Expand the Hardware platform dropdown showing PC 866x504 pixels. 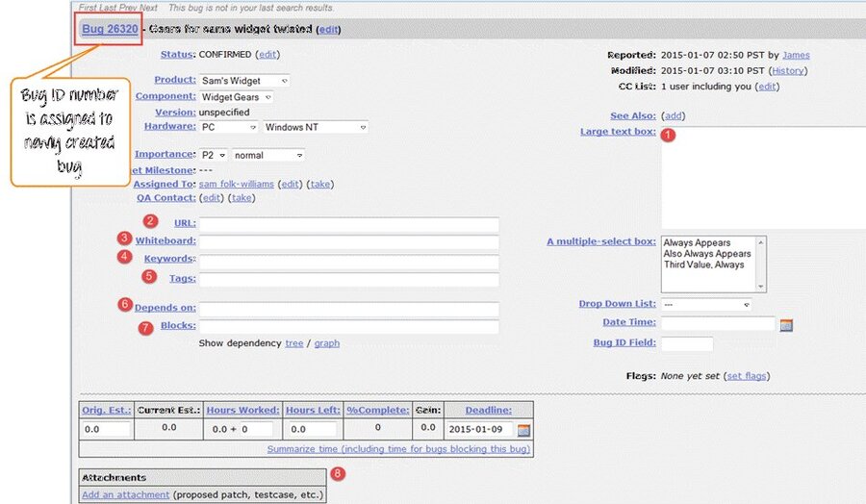(229, 127)
